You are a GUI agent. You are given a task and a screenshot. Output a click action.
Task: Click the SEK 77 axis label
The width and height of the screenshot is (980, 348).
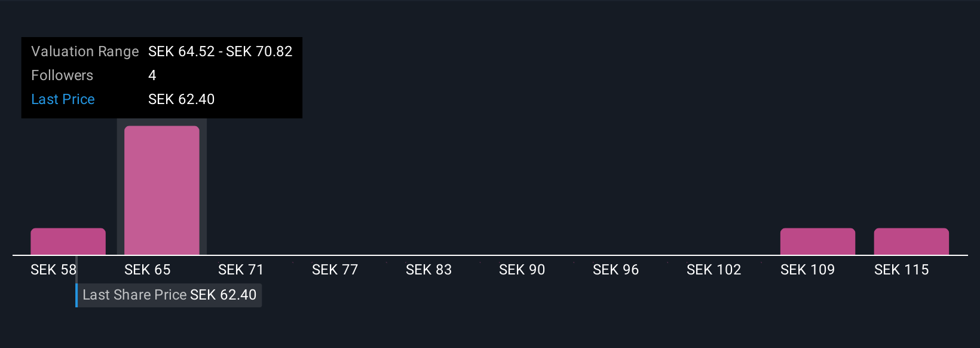[335, 270]
